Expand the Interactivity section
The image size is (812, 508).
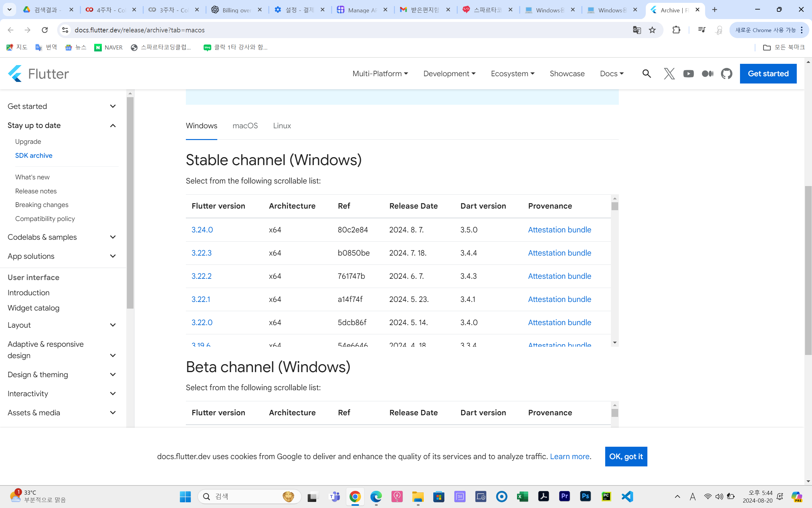(62, 393)
